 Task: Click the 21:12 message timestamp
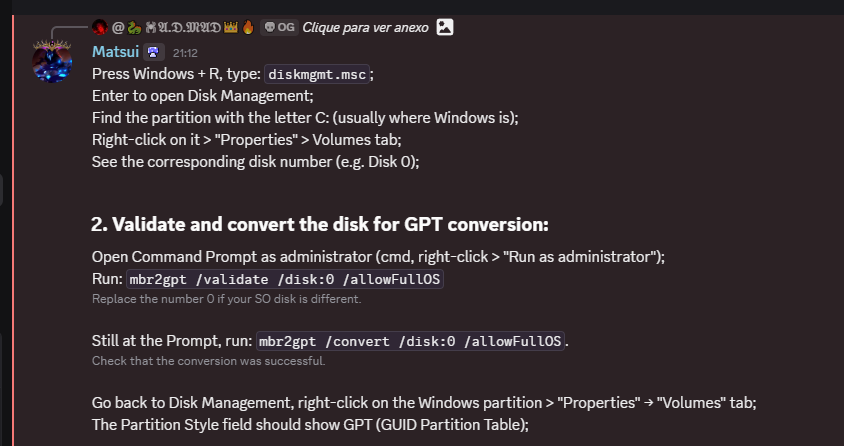point(185,52)
